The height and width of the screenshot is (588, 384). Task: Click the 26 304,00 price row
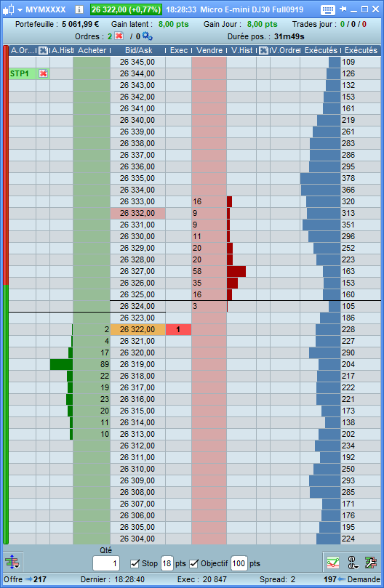[x=137, y=539]
